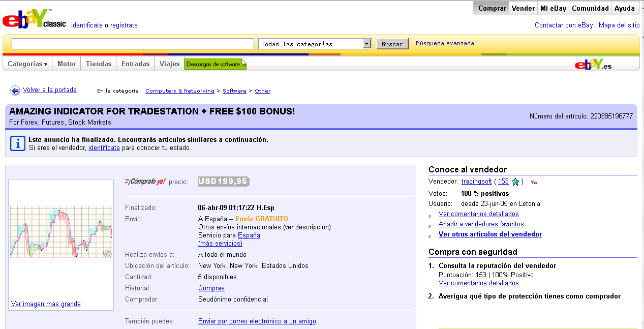Open the Compras history link
The height and width of the screenshot is (329, 644).
click(x=211, y=288)
